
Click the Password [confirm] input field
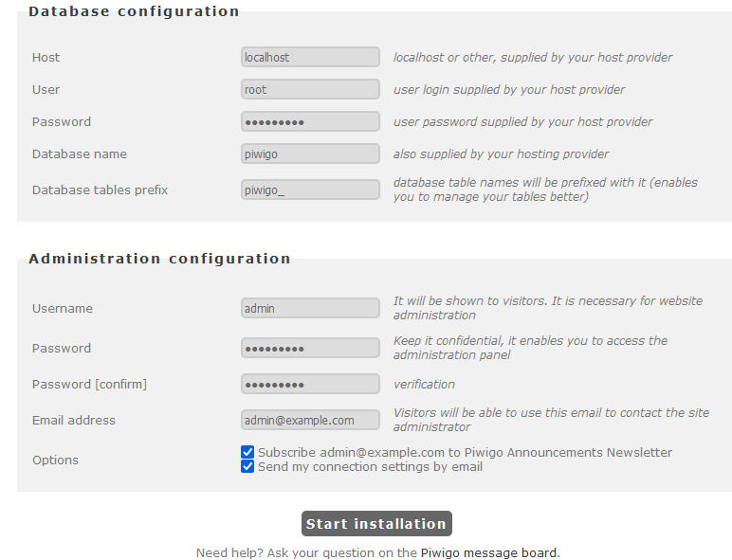pyautogui.click(x=310, y=384)
